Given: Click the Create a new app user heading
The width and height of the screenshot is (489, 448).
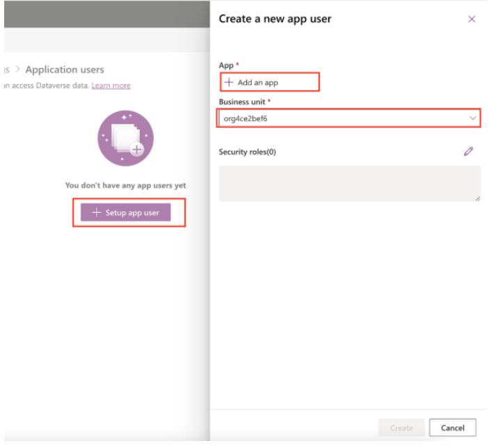Looking at the screenshot, I should point(275,19).
